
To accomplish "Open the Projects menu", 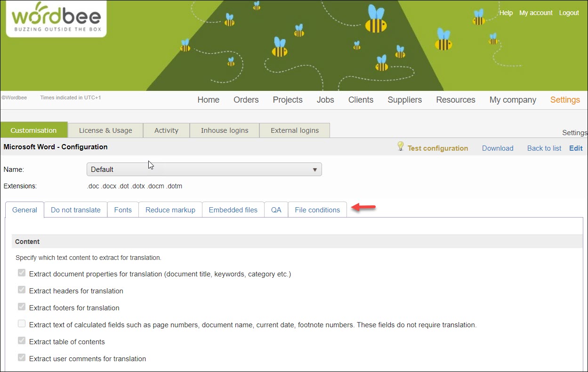I will point(287,100).
